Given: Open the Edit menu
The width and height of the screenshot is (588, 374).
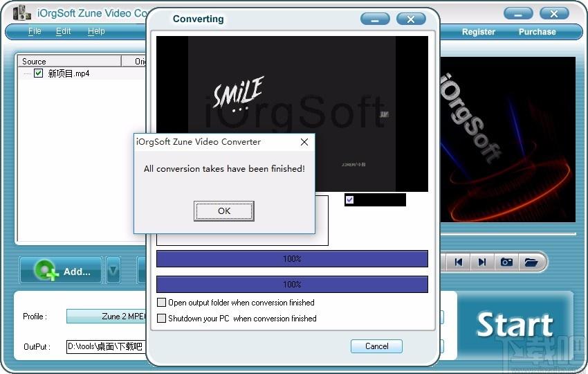Looking at the screenshot, I should [x=63, y=31].
